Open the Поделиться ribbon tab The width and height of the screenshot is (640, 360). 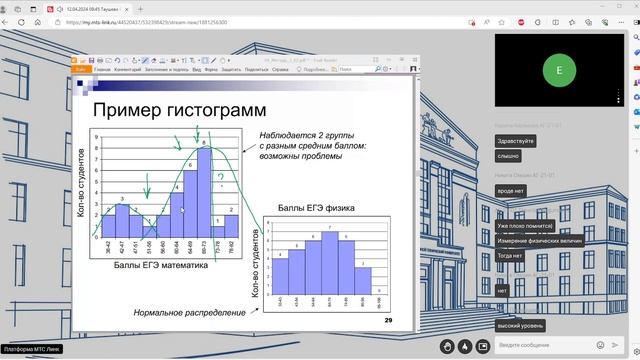point(256,69)
